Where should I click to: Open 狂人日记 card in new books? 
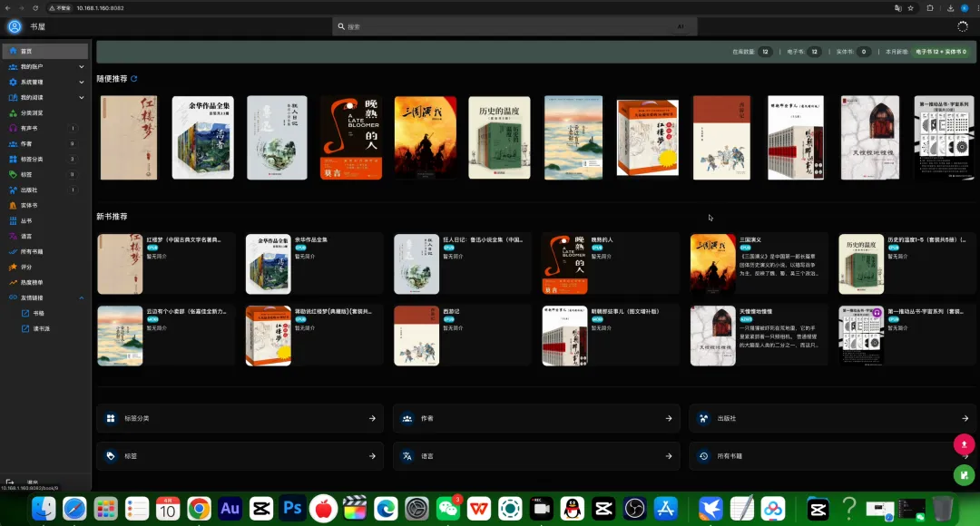click(x=463, y=264)
